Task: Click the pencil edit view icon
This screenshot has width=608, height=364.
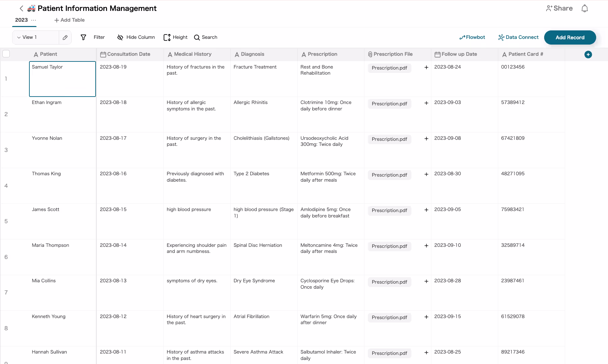Action: pos(65,37)
